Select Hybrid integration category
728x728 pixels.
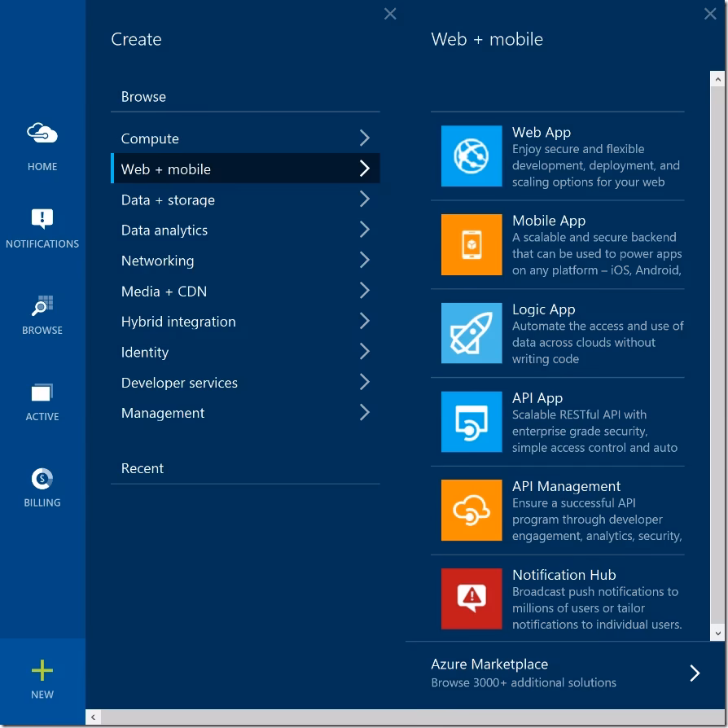tap(245, 322)
